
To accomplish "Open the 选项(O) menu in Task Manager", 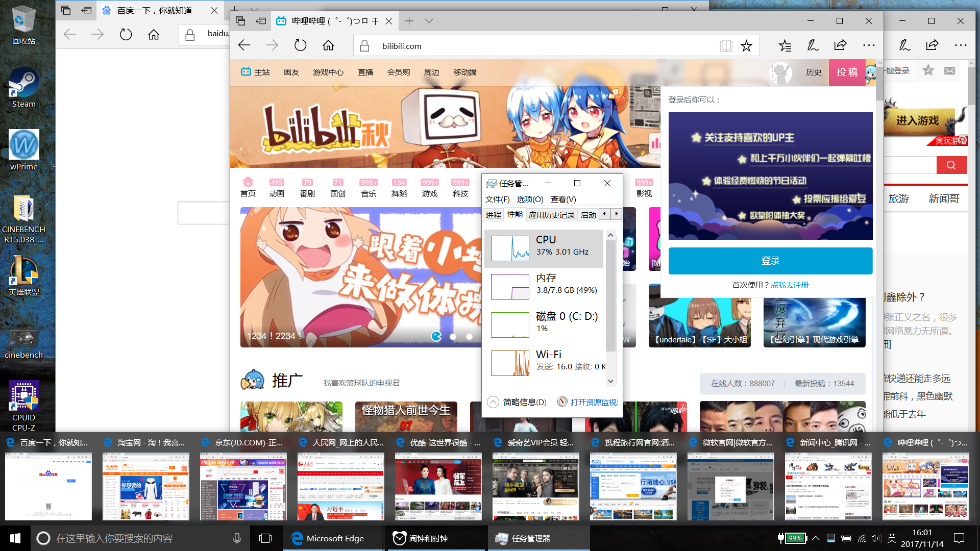I will 529,199.
